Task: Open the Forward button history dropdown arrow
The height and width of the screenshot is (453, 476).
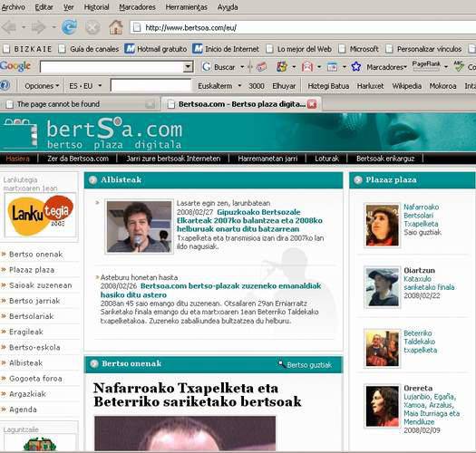Action: [53, 27]
